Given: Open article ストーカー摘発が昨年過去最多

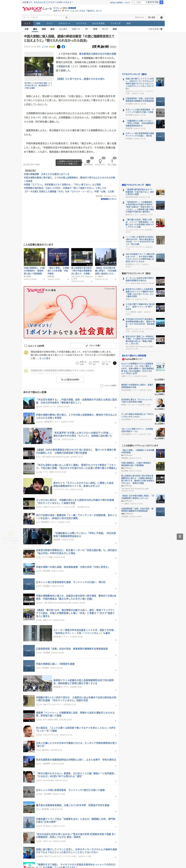Looking at the screenshot, I should [70, 633].
